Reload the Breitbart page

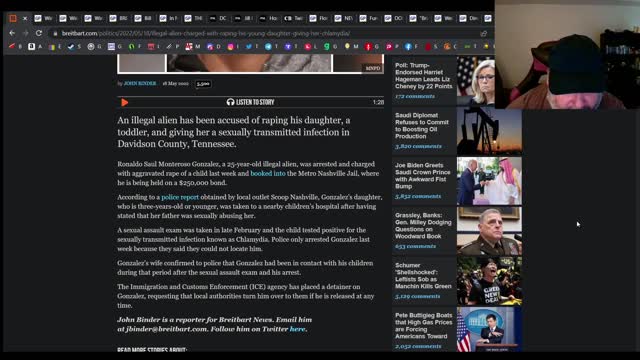39,33
